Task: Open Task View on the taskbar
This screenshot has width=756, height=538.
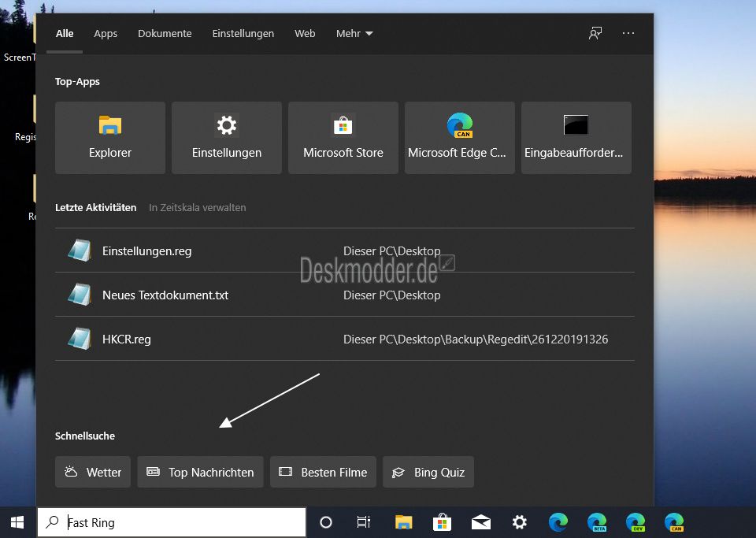Action: click(364, 522)
